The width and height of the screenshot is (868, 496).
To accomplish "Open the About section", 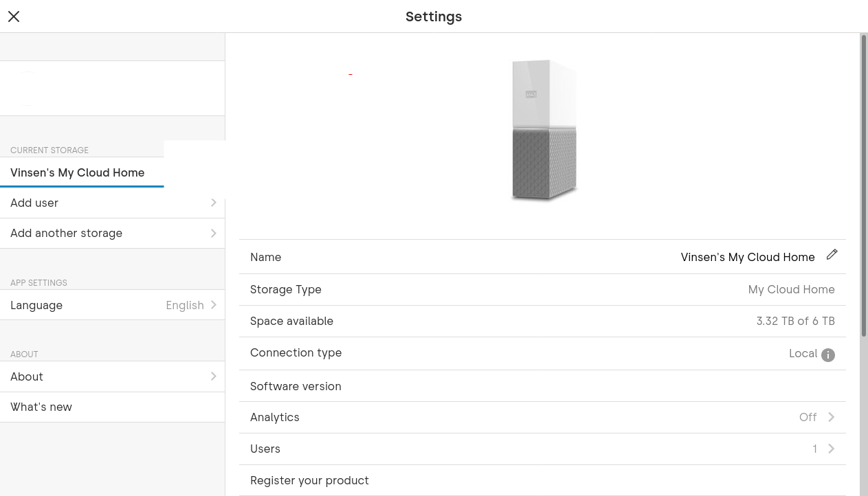I will [112, 376].
